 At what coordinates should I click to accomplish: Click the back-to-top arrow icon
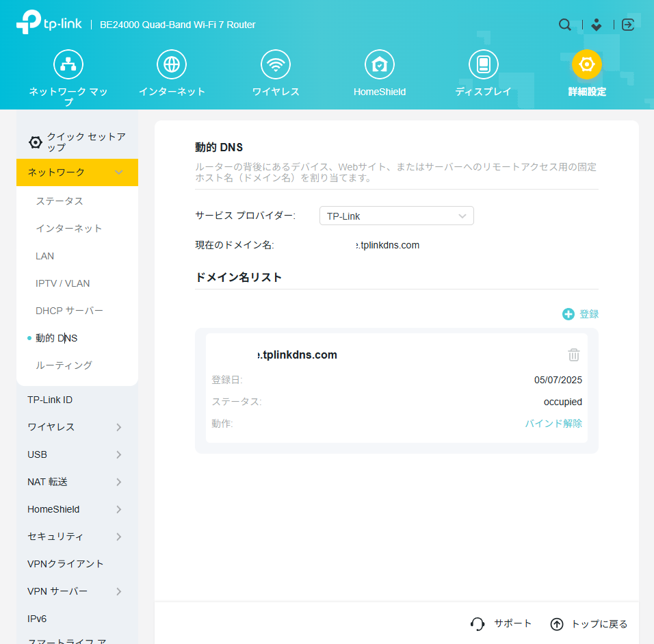tap(557, 624)
